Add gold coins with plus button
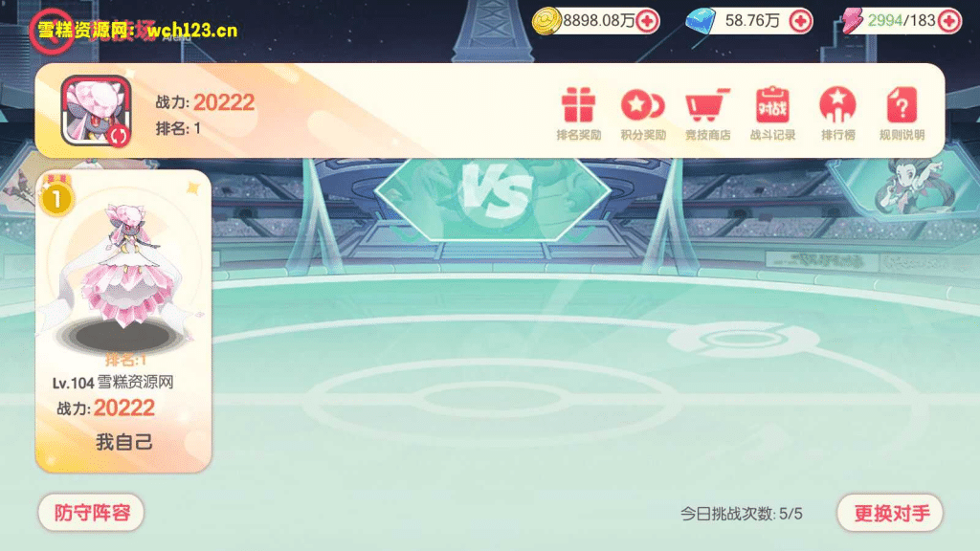 tap(648, 21)
